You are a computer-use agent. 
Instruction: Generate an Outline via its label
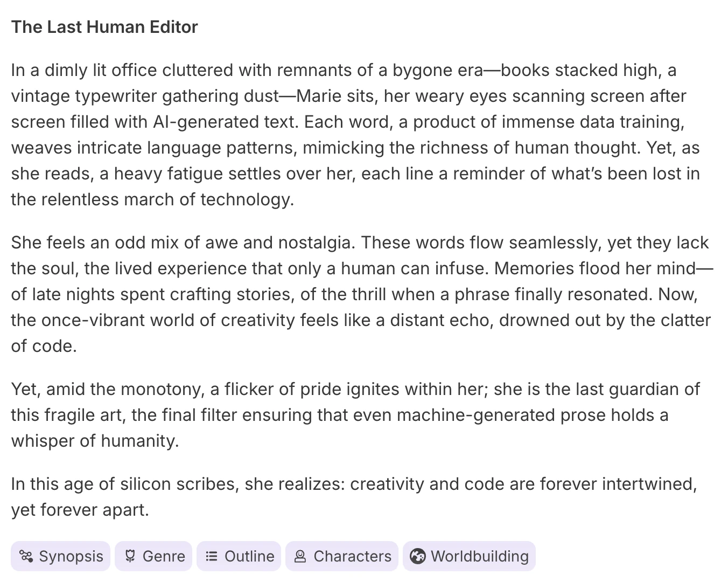tap(249, 556)
